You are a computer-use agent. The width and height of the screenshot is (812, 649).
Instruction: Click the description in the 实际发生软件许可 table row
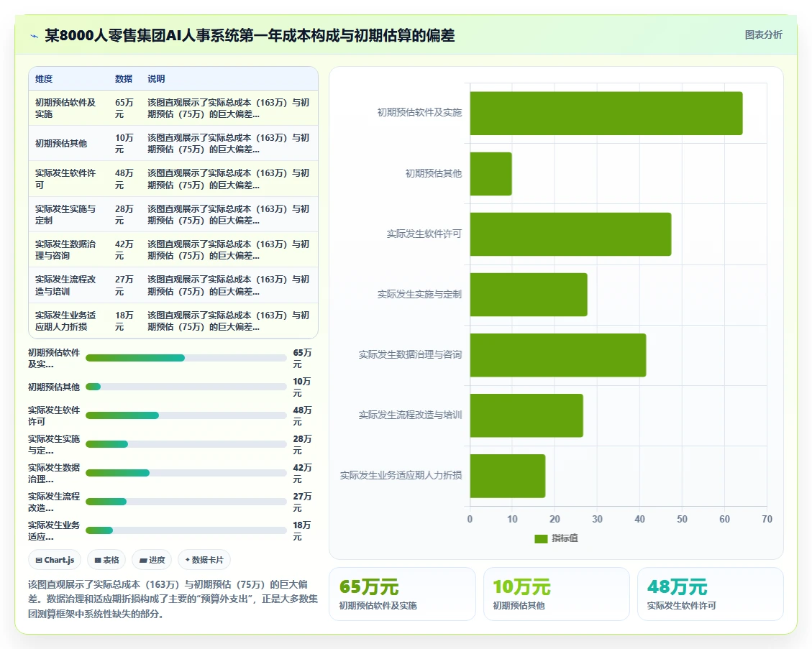[229, 179]
